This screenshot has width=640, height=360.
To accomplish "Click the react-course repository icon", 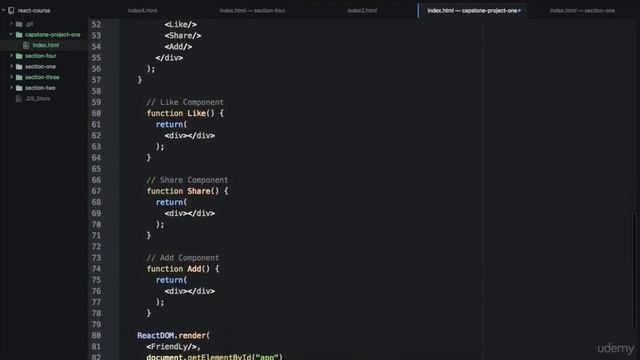I will tap(11, 11).
